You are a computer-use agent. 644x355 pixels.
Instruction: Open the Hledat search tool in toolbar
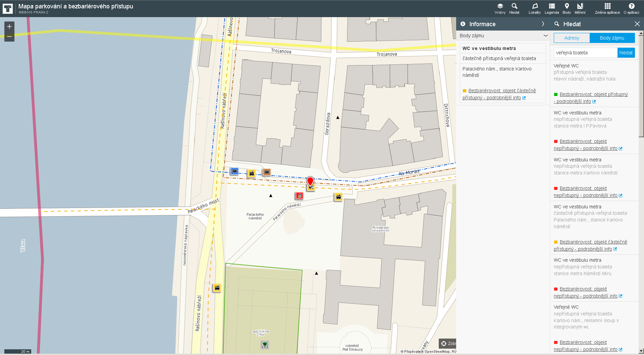pos(514,9)
